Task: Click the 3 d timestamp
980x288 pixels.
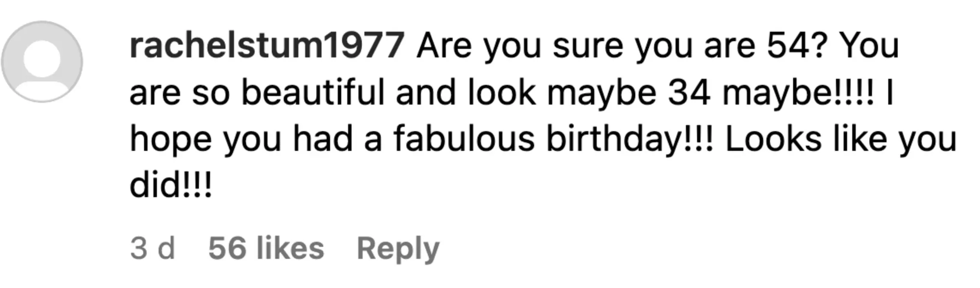Action: pos(153,249)
